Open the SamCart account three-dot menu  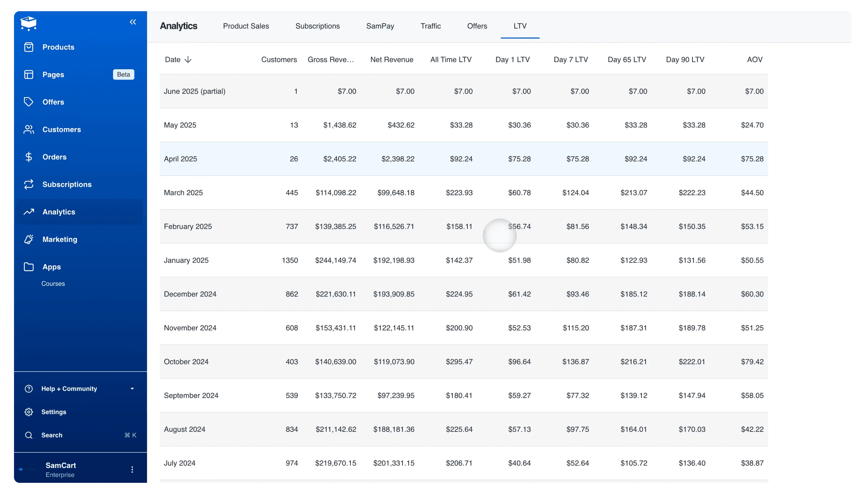[x=132, y=469]
